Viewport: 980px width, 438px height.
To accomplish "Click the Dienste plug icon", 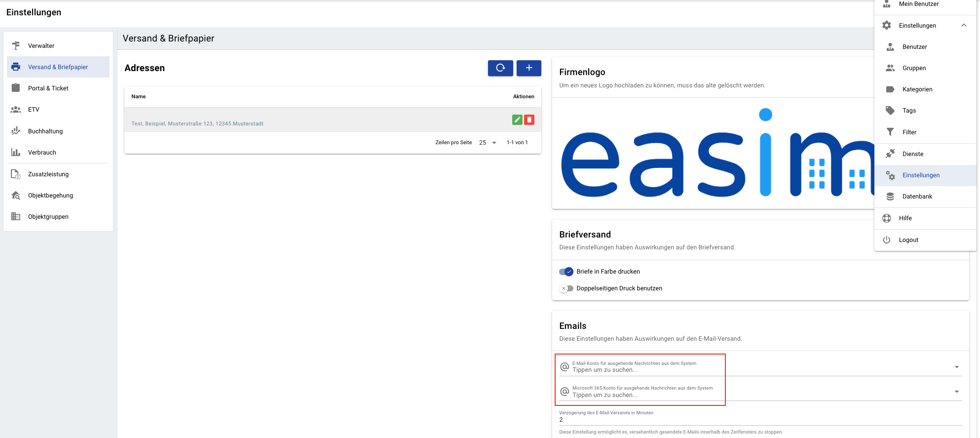I will pyautogui.click(x=890, y=154).
